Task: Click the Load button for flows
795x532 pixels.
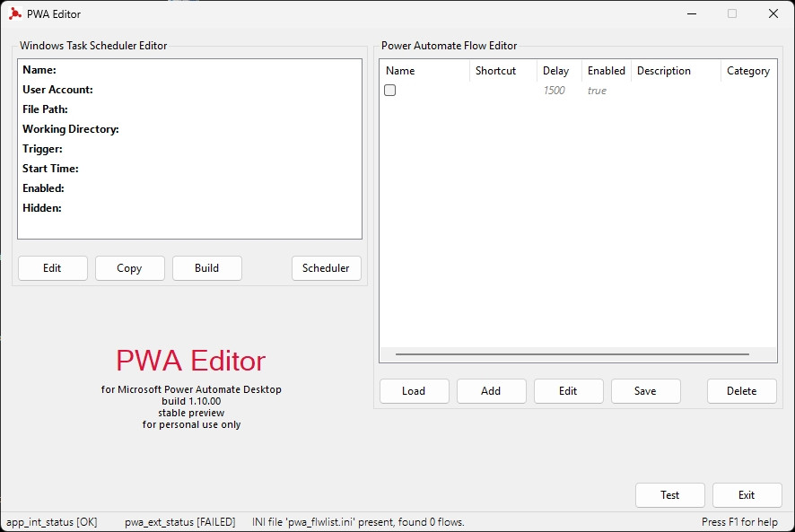Action: pos(415,391)
